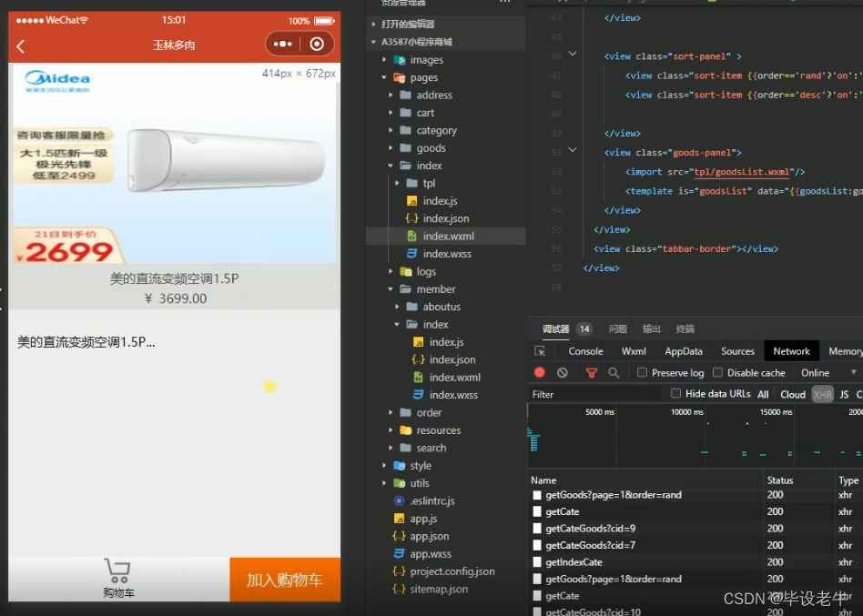The width and height of the screenshot is (863, 616).
Task: Open the mini program three-dot menu
Action: pos(283,44)
